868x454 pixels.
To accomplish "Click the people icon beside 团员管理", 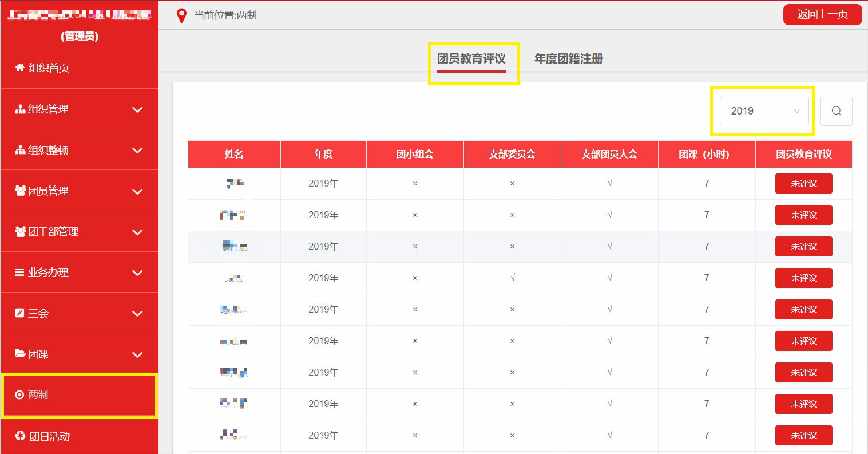I will point(20,191).
